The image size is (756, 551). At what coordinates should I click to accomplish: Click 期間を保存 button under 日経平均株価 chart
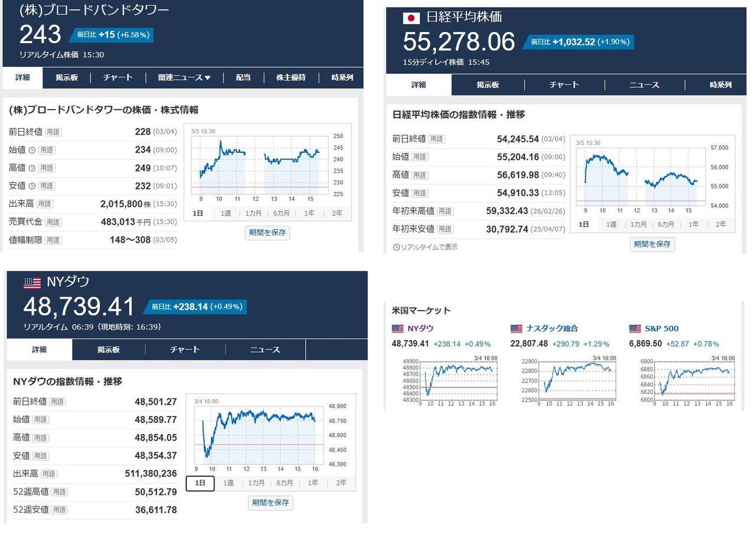click(652, 244)
